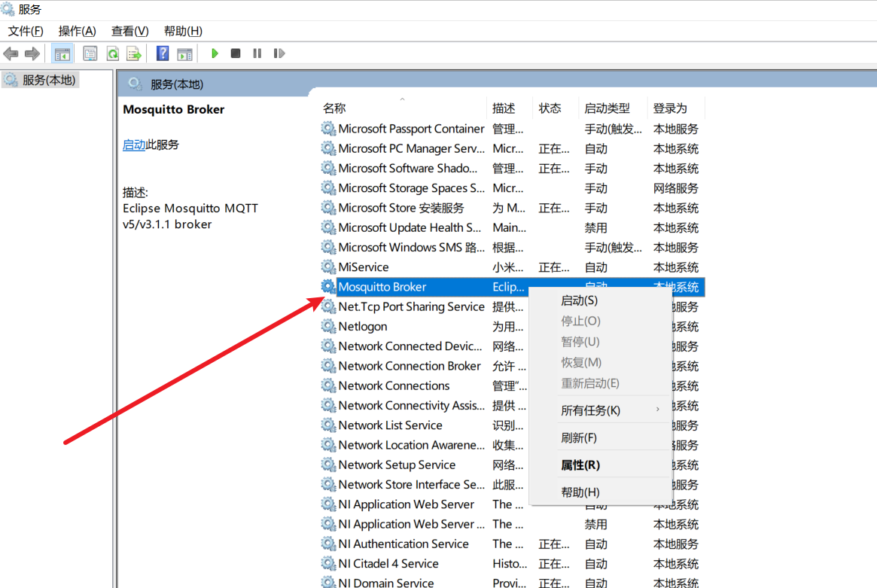Image resolution: width=877 pixels, height=588 pixels.
Task: Click the 启动 link for this service
Action: tap(134, 145)
